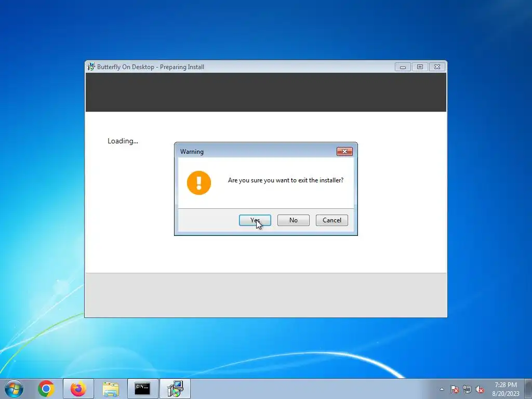Open Firefox from the taskbar

tap(78, 389)
